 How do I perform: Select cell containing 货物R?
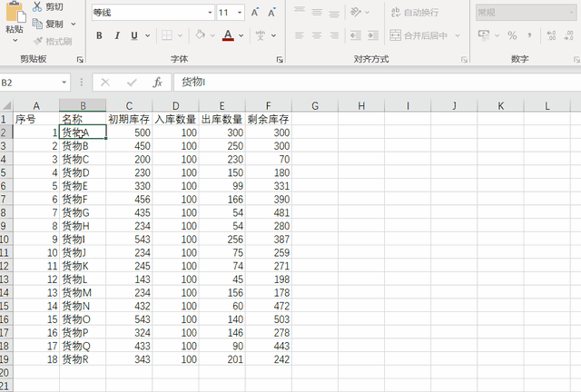[83, 359]
